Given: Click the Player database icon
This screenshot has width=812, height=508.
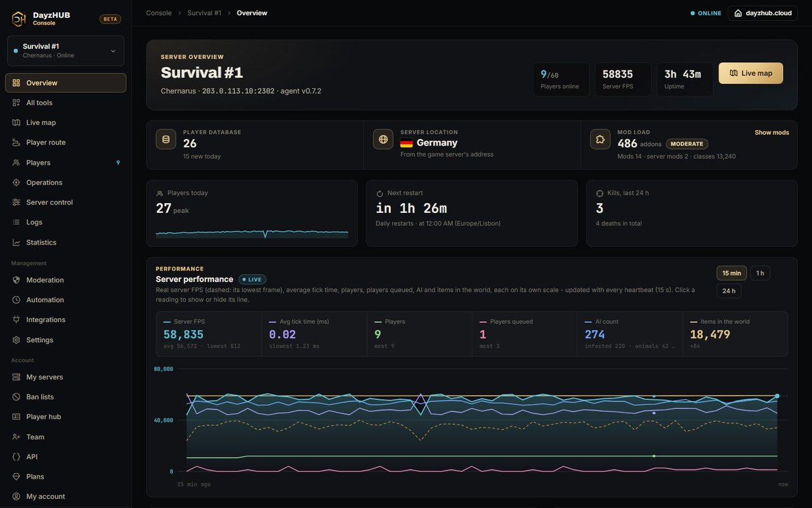Looking at the screenshot, I should click(x=166, y=139).
